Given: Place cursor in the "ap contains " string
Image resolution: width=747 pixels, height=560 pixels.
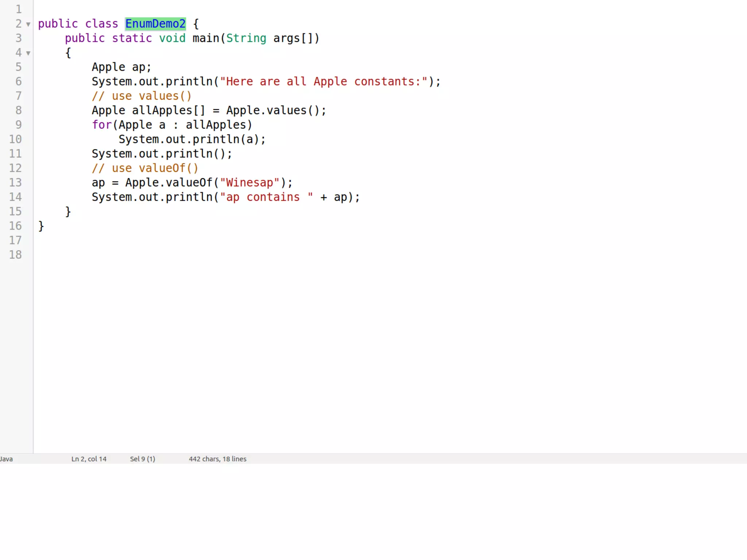Looking at the screenshot, I should (266, 197).
